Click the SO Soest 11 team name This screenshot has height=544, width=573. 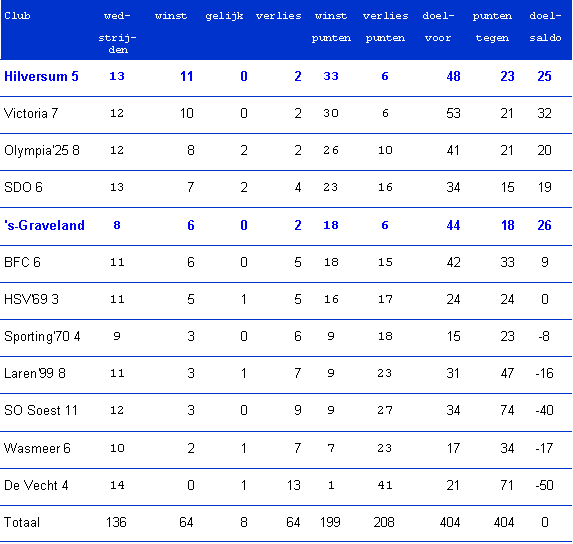pyautogui.click(x=41, y=410)
